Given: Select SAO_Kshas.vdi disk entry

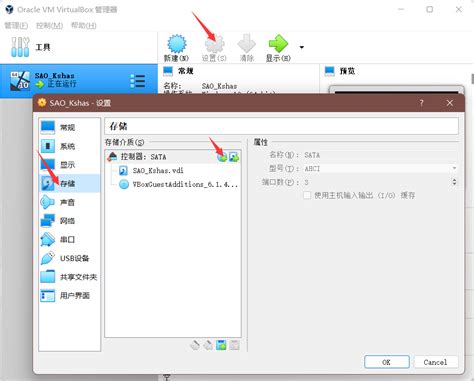Looking at the screenshot, I should coord(173,171).
